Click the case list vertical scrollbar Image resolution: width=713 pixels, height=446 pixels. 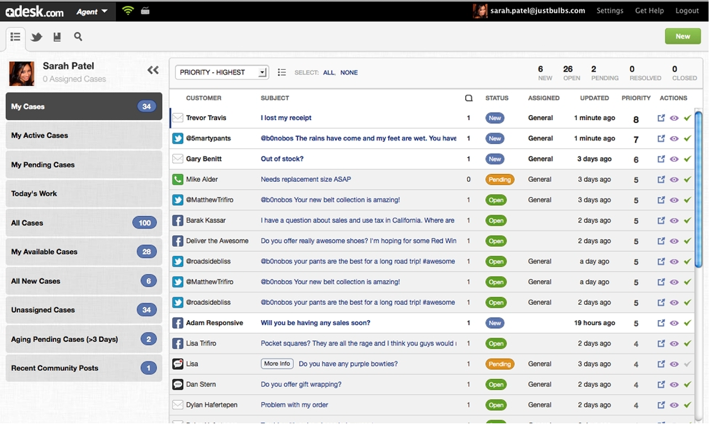[704, 200]
